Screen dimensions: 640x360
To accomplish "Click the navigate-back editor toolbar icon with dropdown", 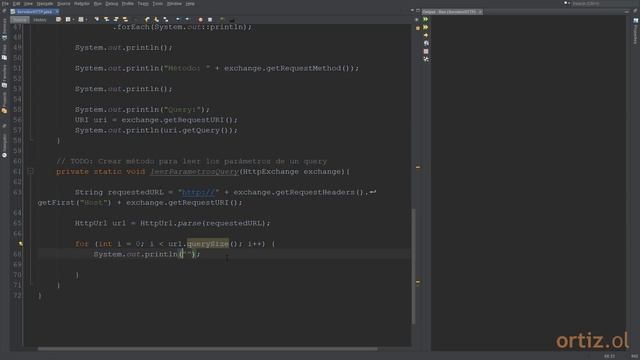I will click(x=68, y=19).
